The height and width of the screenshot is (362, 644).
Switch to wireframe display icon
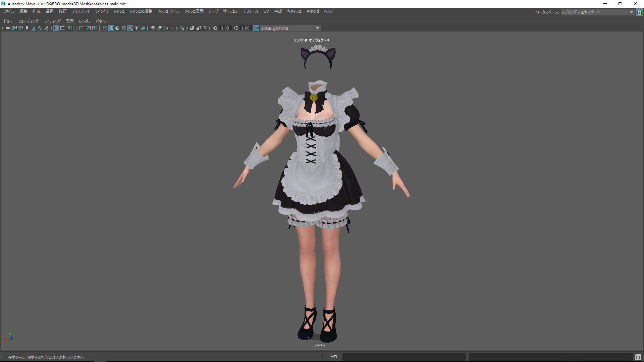tap(105, 28)
